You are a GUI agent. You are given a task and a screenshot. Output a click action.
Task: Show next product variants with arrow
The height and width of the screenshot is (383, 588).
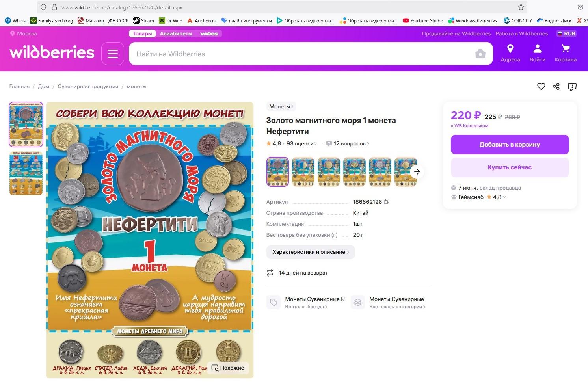tap(417, 171)
